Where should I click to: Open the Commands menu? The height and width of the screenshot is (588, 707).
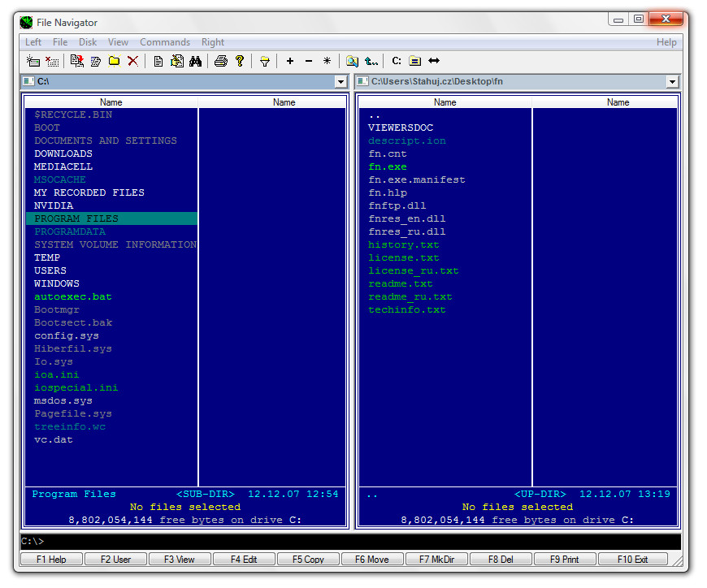coord(165,42)
